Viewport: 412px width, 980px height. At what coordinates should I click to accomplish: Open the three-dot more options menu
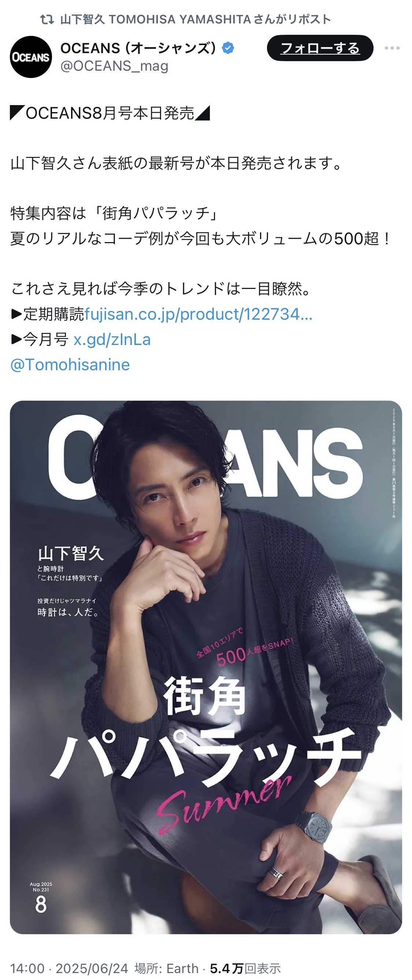(392, 48)
